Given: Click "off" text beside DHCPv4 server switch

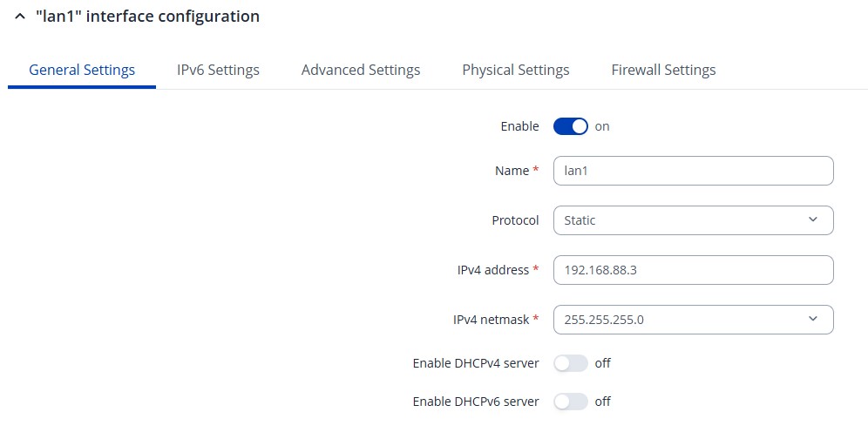Looking at the screenshot, I should point(603,363).
